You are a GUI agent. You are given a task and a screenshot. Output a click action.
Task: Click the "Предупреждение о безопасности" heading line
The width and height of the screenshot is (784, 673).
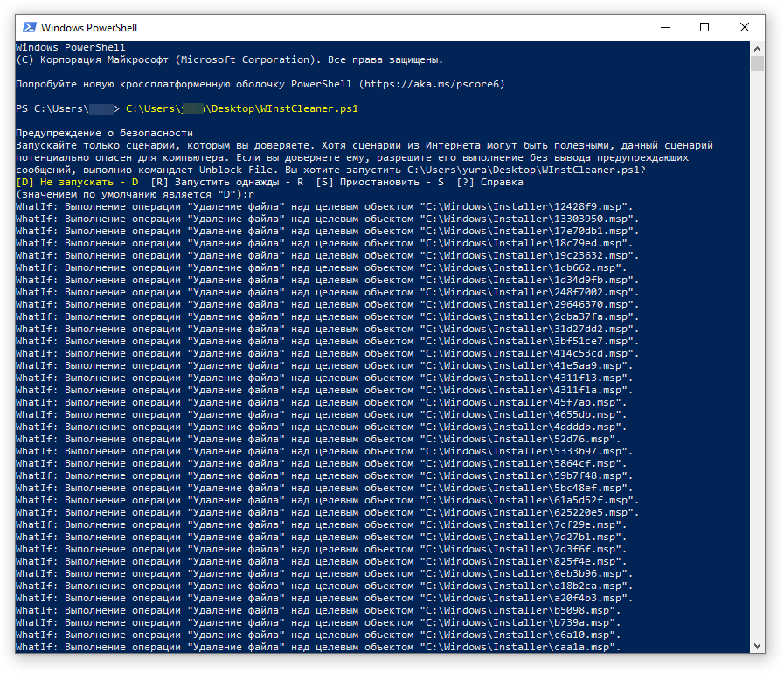[104, 133]
